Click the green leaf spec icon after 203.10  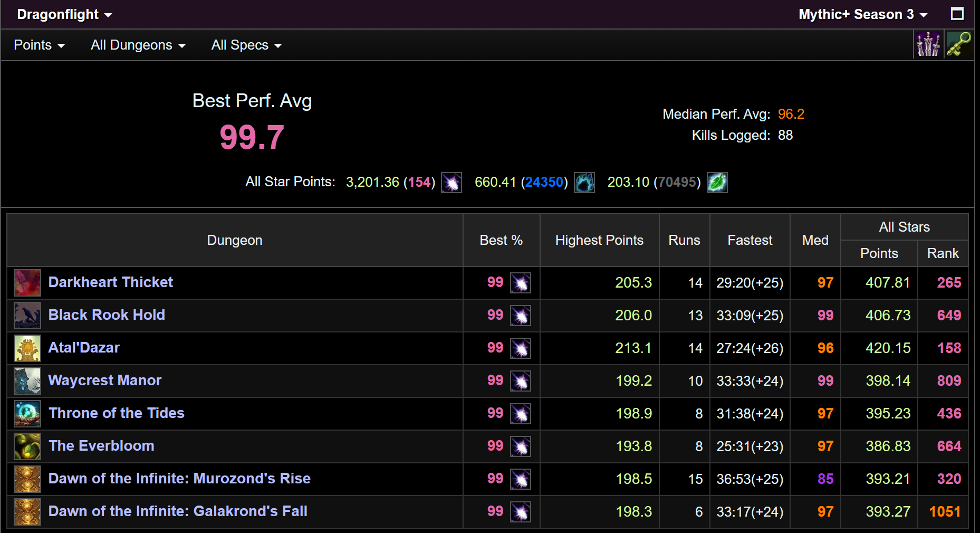(717, 183)
